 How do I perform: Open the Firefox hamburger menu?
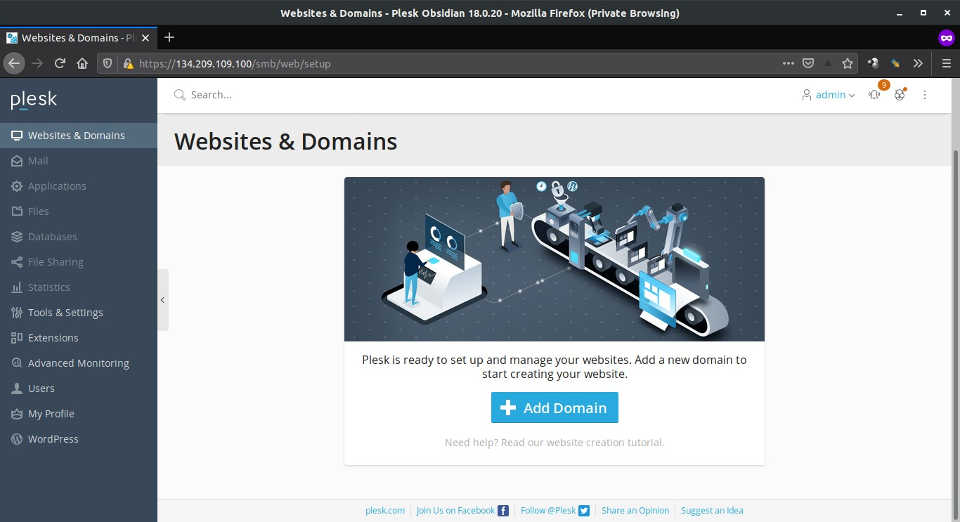coord(946,63)
